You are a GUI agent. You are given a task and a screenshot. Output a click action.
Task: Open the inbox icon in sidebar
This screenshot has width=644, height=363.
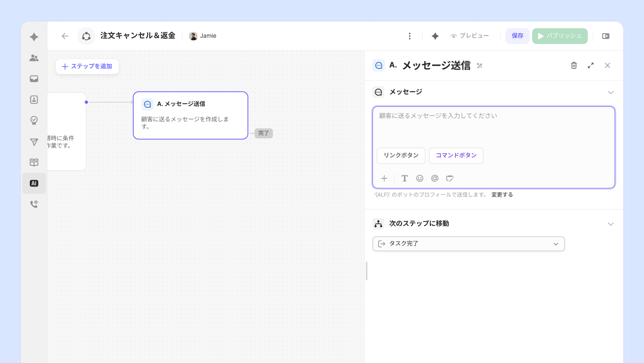34,79
